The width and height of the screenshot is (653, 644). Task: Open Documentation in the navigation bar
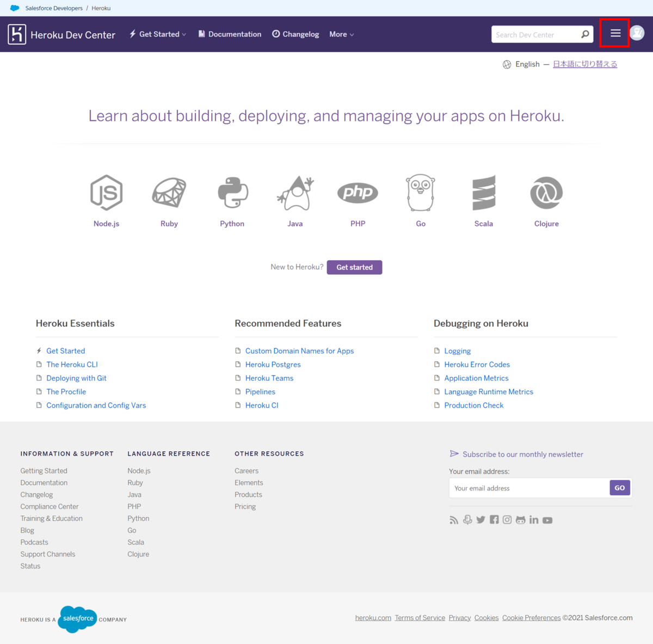(x=230, y=34)
